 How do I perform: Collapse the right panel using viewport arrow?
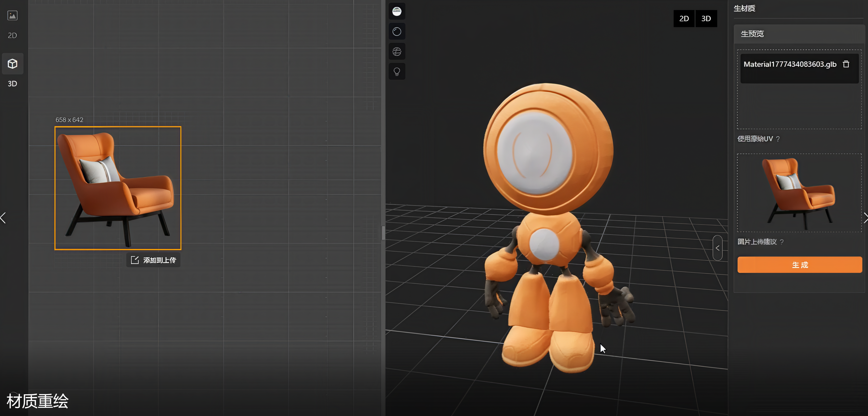(717, 248)
